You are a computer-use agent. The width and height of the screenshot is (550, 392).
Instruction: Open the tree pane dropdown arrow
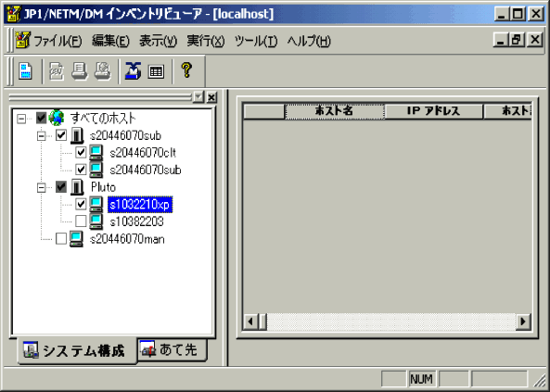(198, 96)
